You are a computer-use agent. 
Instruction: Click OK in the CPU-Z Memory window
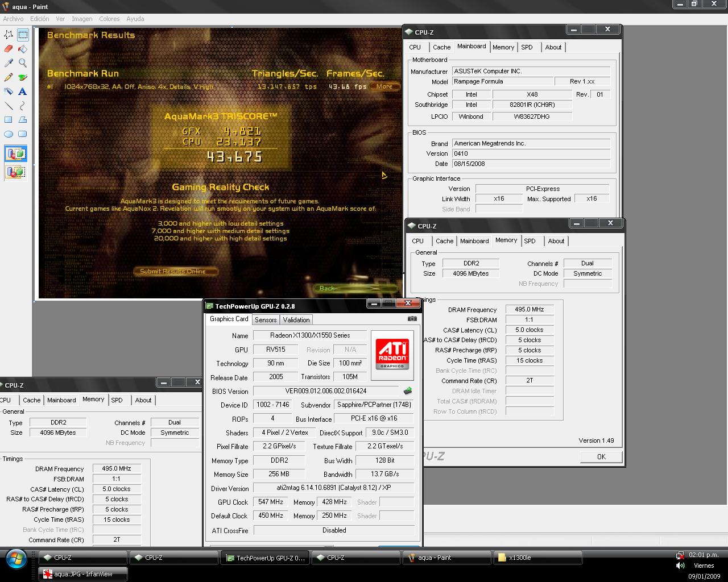[x=601, y=456]
